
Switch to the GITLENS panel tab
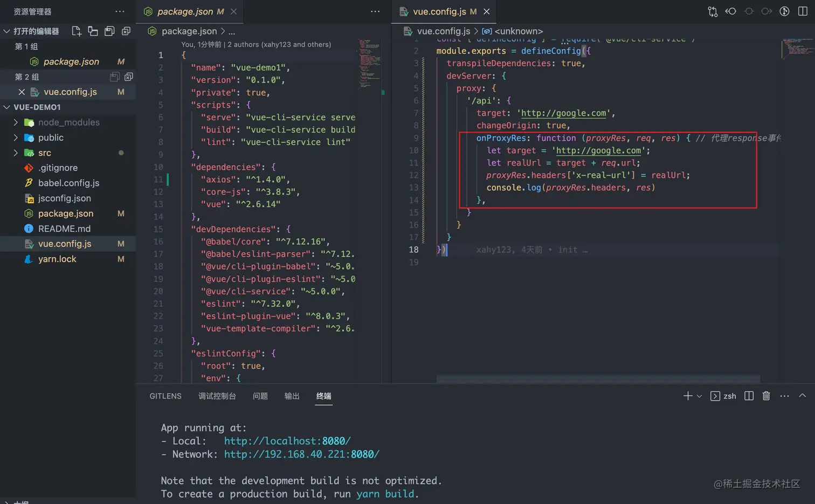pos(165,396)
